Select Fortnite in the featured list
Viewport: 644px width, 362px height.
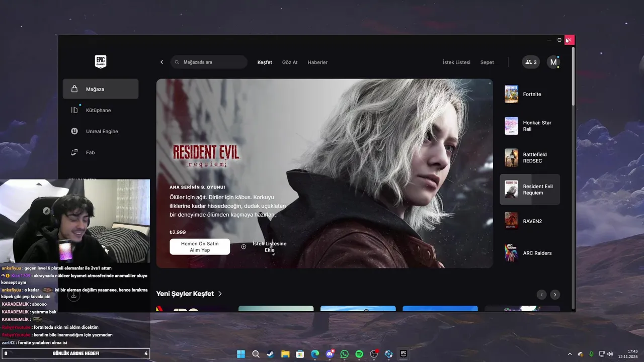(530, 94)
